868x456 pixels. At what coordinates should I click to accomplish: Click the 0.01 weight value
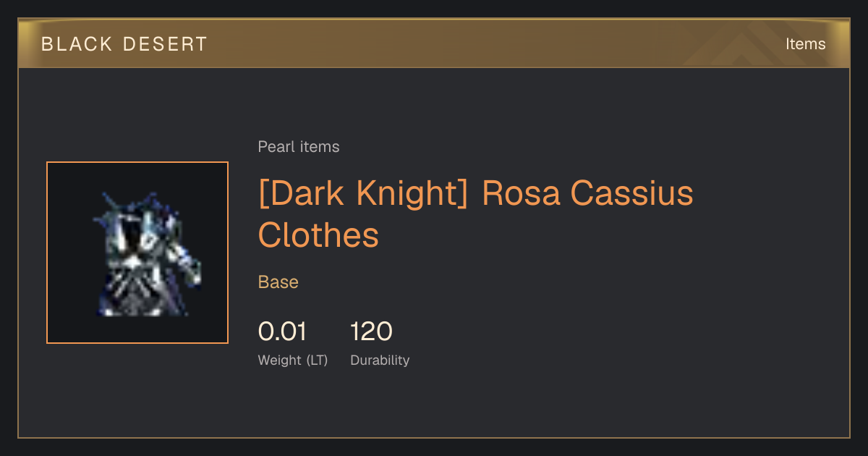pos(282,332)
